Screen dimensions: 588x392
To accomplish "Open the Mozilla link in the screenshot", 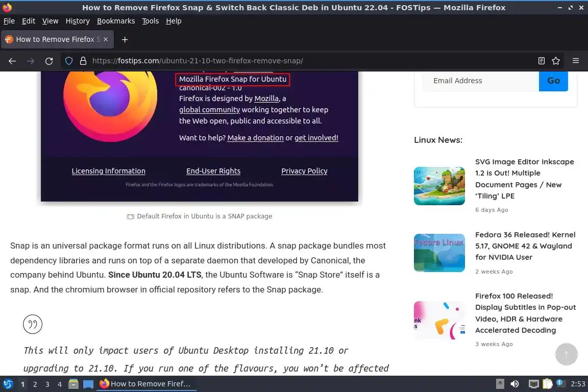I will (266, 99).
